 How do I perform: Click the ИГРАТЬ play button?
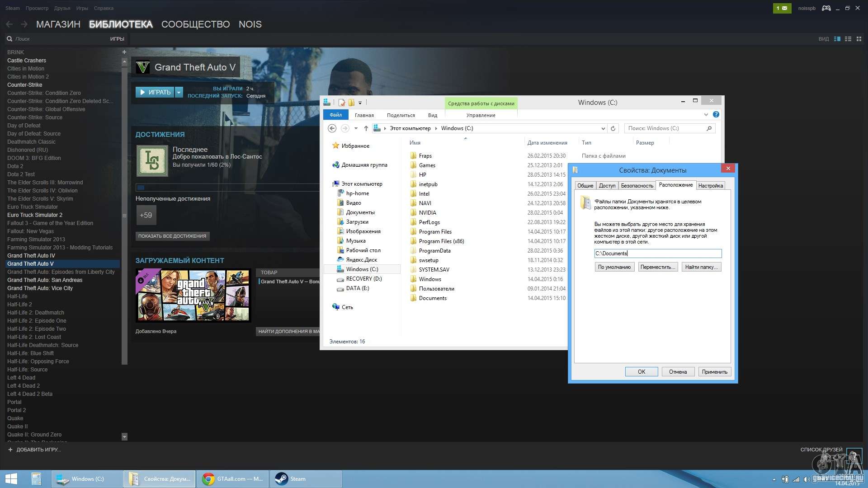click(x=155, y=92)
